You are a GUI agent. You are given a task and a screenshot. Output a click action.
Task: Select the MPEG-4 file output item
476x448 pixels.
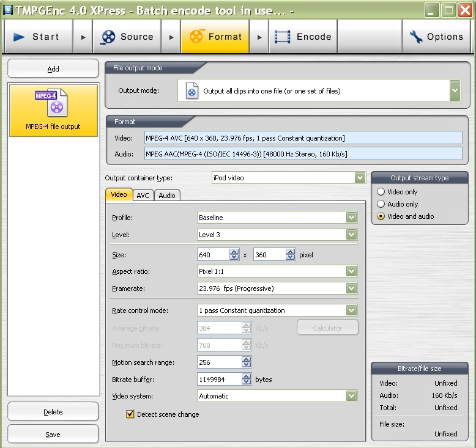click(53, 111)
